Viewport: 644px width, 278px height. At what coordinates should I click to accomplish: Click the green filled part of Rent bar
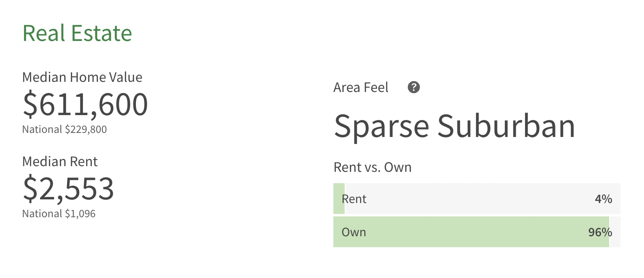(x=339, y=199)
